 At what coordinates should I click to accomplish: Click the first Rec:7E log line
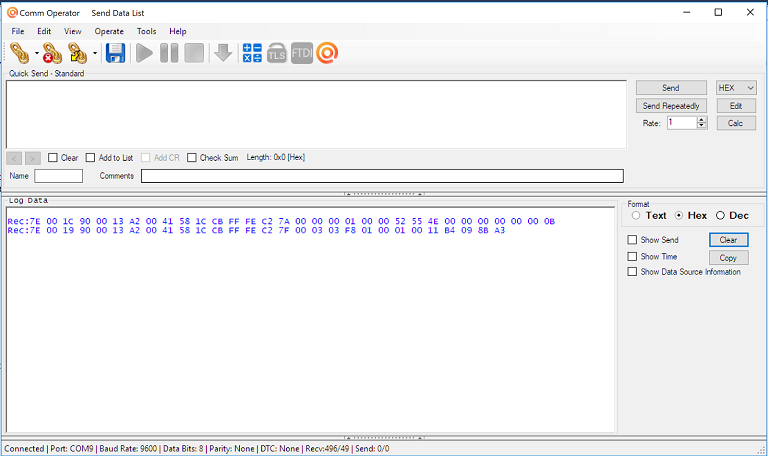(281, 221)
